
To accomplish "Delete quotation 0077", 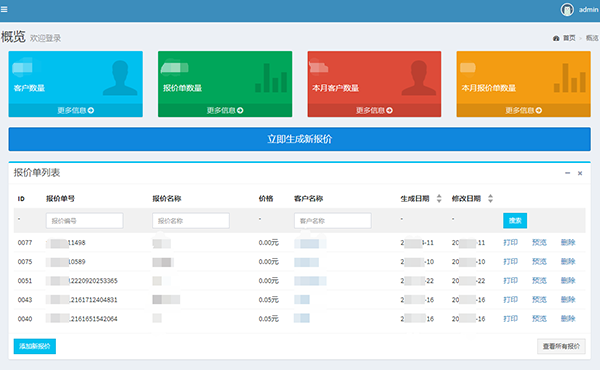I will (568, 243).
